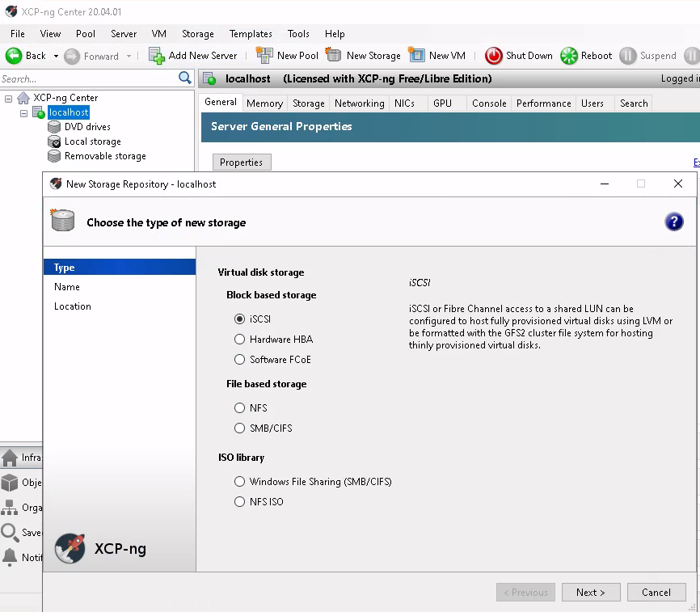
Task: Open the Tools menu
Action: coord(298,34)
